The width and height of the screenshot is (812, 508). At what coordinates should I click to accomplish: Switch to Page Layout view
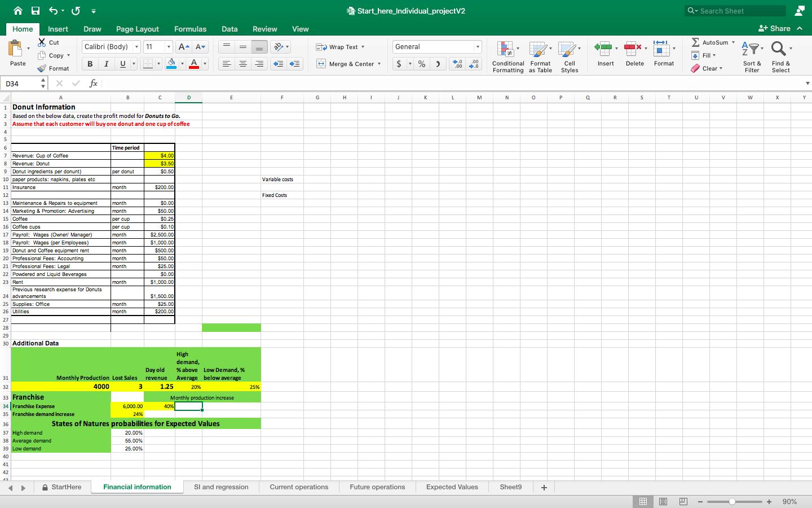pos(663,501)
